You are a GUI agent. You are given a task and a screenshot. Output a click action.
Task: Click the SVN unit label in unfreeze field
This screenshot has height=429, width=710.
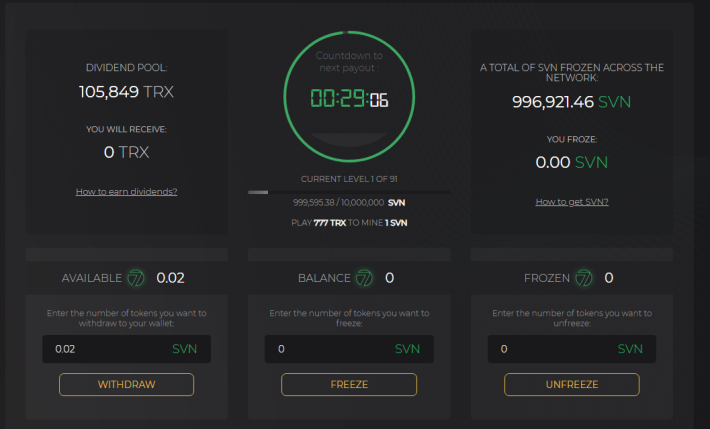click(x=630, y=349)
